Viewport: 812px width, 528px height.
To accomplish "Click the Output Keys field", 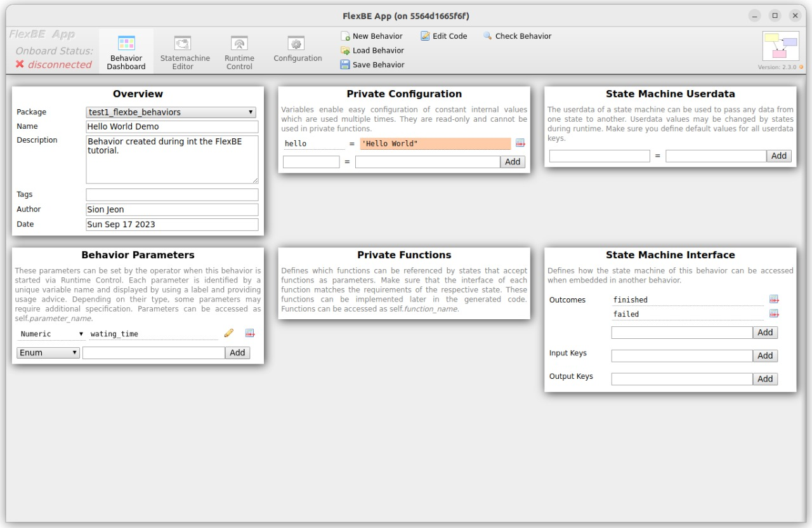I will click(682, 379).
